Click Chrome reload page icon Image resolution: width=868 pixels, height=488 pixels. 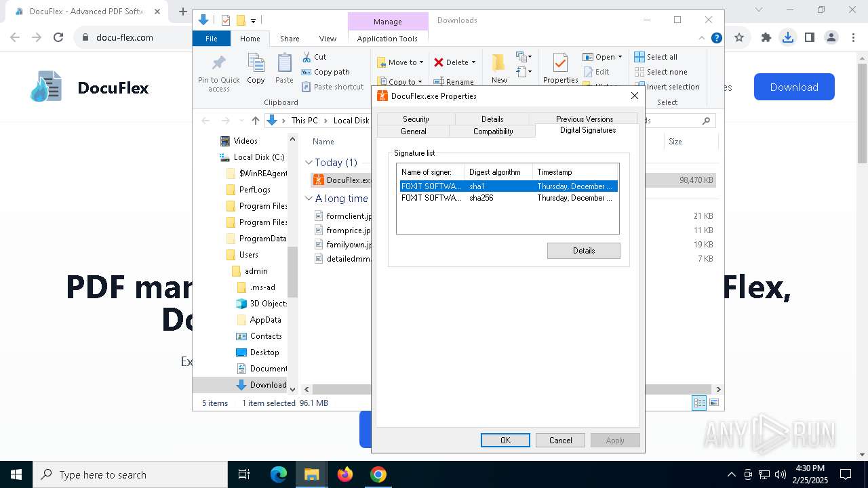click(58, 38)
